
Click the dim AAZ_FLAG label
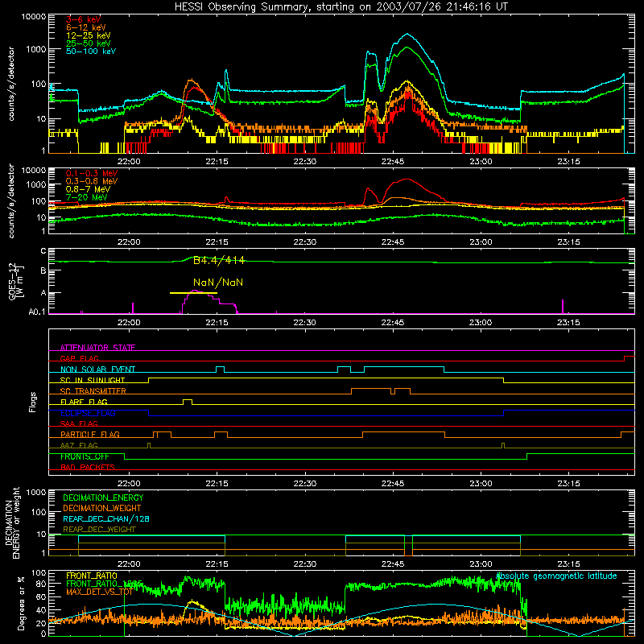pos(79,445)
